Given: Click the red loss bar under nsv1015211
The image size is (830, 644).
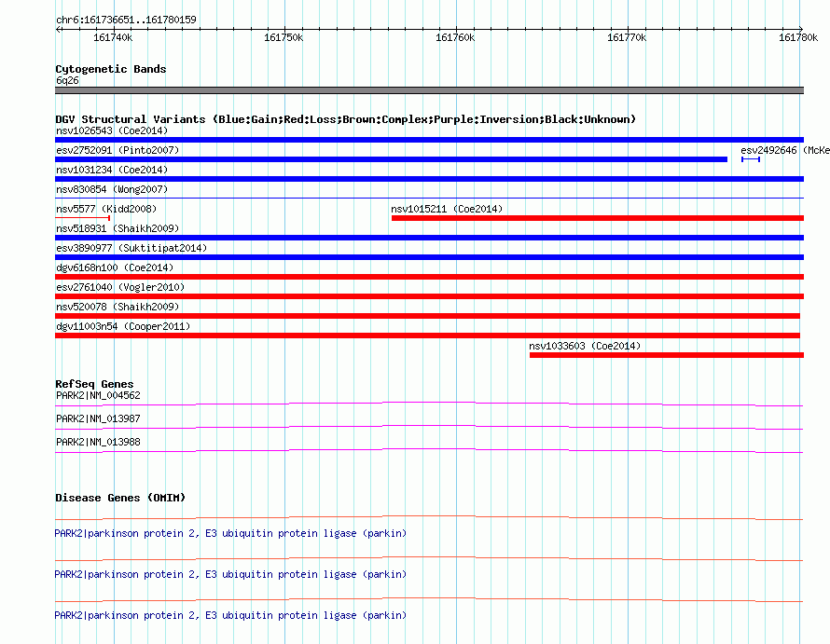Looking at the screenshot, I should pyautogui.click(x=598, y=218).
